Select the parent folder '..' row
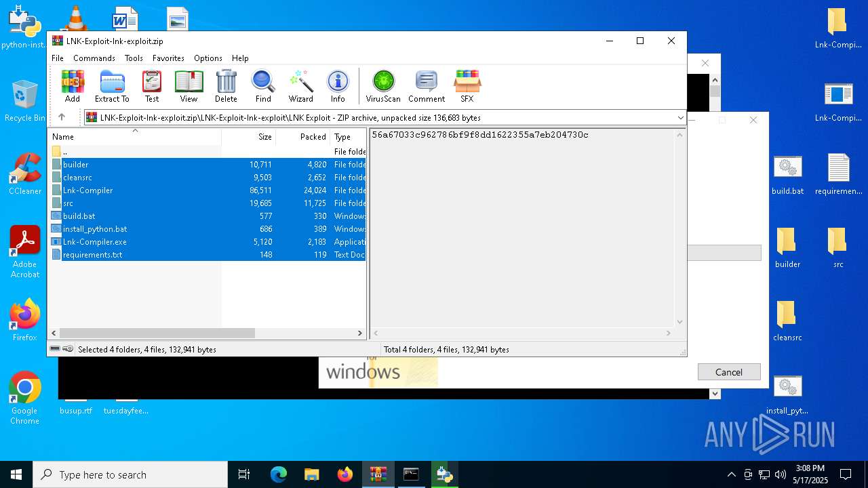 (x=208, y=152)
